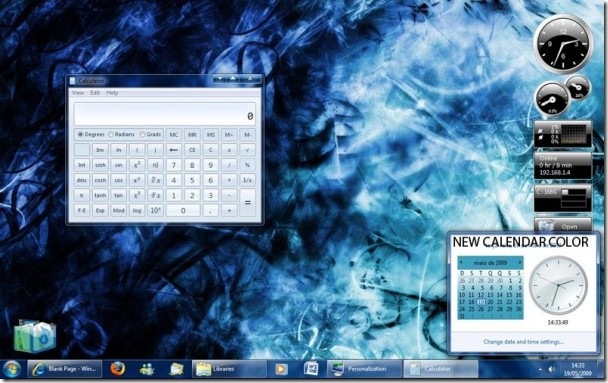Click the Mod key in Calculator
Viewport: 608px width, 383px height.
click(118, 210)
